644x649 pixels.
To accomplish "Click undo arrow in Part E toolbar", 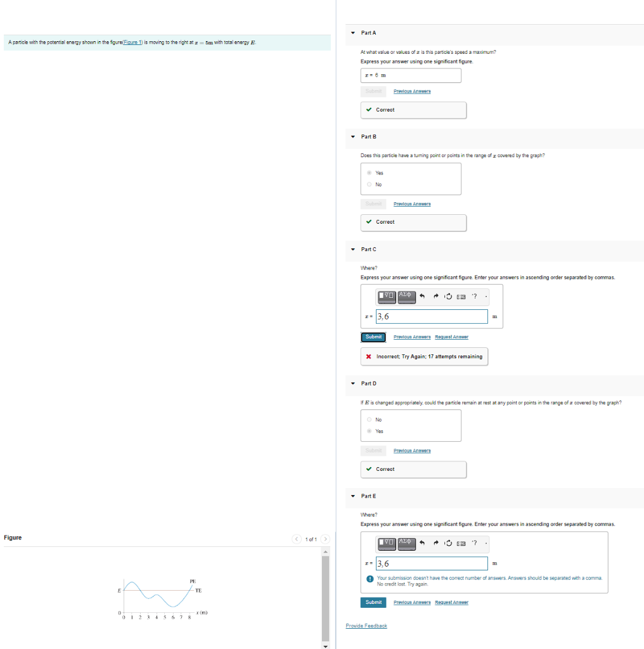I will click(x=422, y=543).
